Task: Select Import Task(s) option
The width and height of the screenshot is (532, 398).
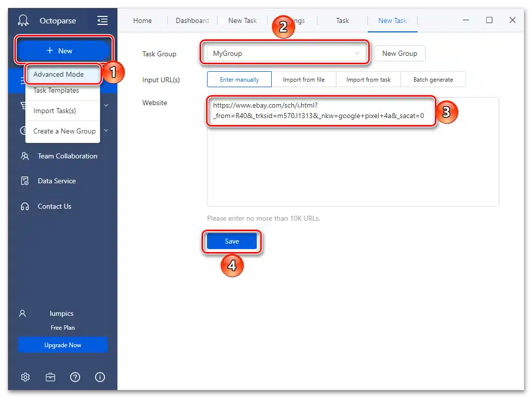Action: point(55,111)
